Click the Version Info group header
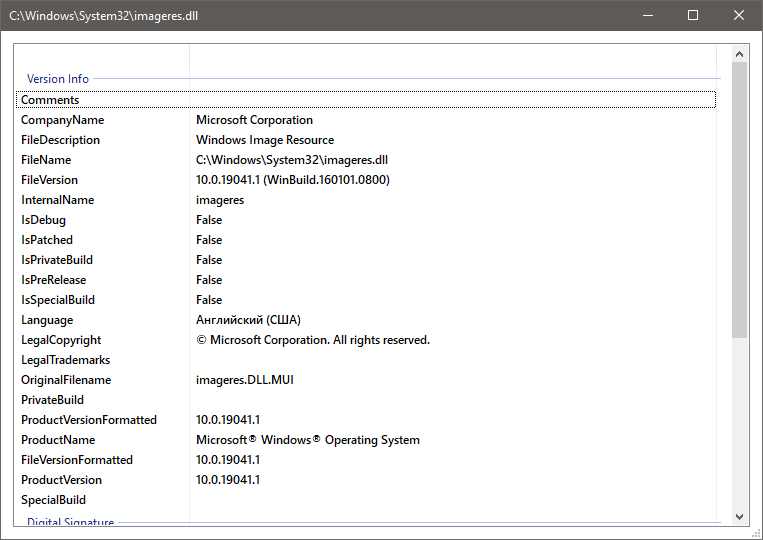This screenshot has width=763, height=540. pyautogui.click(x=57, y=78)
